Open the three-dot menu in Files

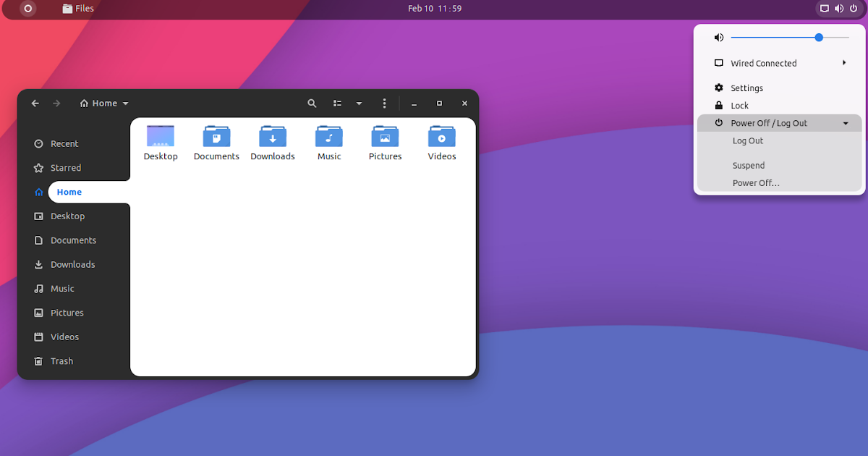tap(385, 104)
